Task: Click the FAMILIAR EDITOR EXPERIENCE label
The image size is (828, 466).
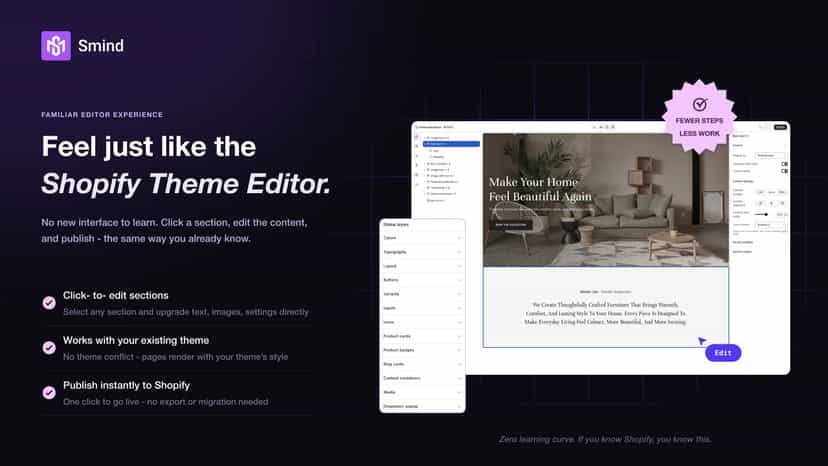Action: click(102, 115)
